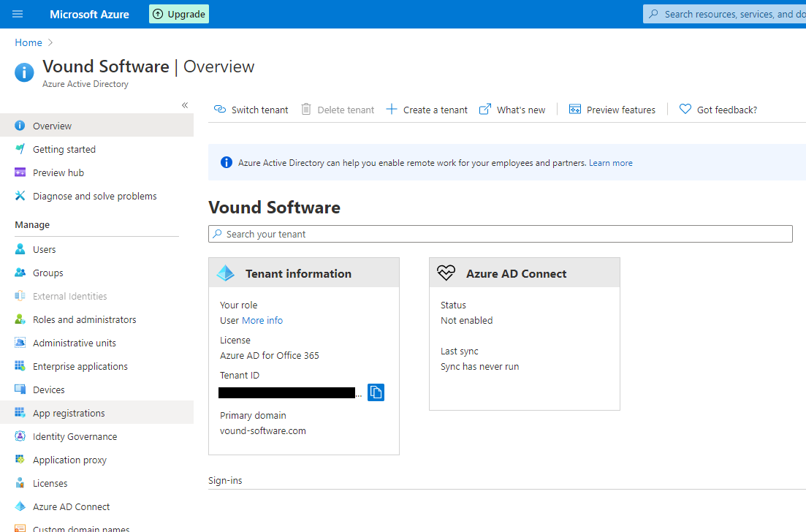
Task: Open the Learn more link
Action: point(611,162)
